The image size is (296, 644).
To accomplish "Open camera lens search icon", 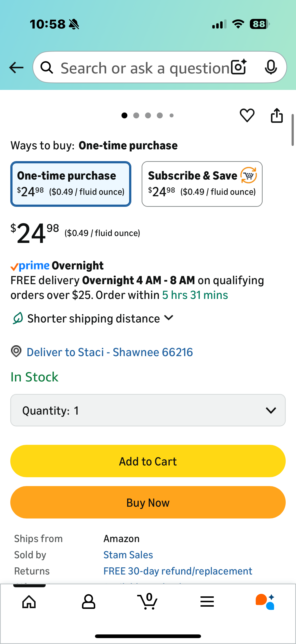I will 239,67.
